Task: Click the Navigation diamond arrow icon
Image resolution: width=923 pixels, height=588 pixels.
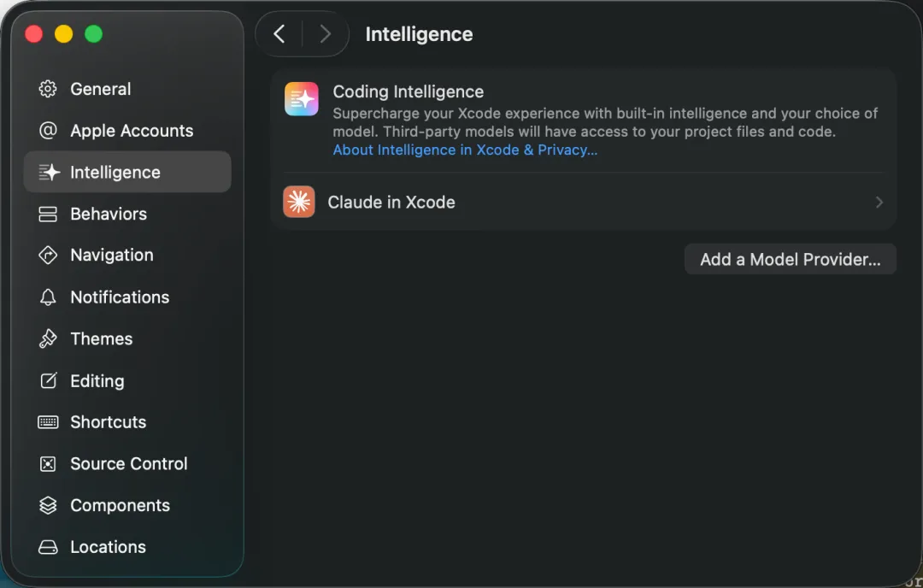Action: tap(48, 255)
